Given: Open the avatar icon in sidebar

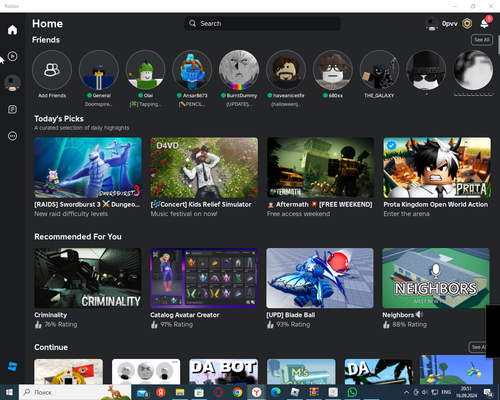Looking at the screenshot, I should [12, 83].
